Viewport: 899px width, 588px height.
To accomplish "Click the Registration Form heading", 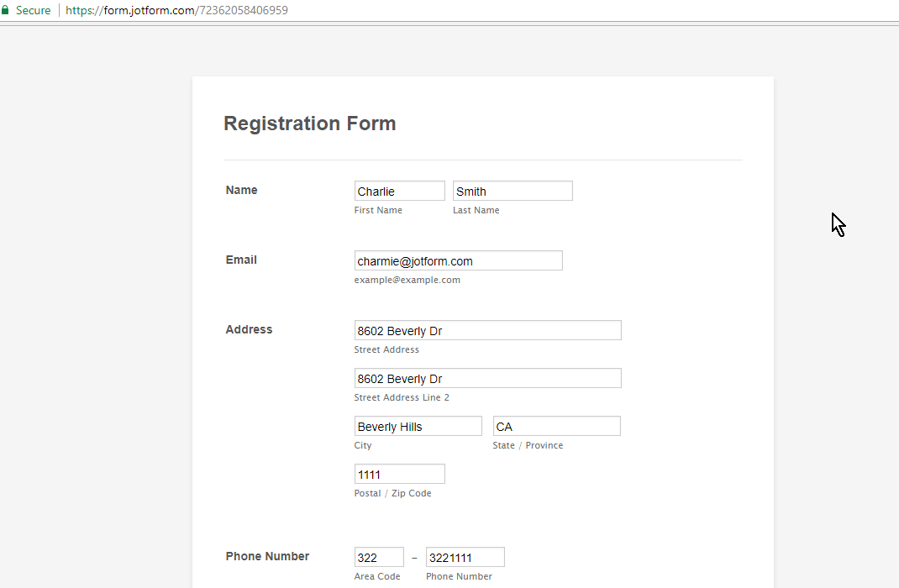I will [309, 123].
